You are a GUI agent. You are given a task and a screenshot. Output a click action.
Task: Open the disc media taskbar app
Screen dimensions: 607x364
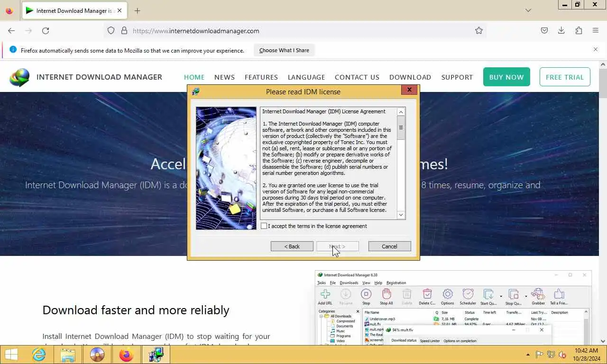tap(97, 355)
